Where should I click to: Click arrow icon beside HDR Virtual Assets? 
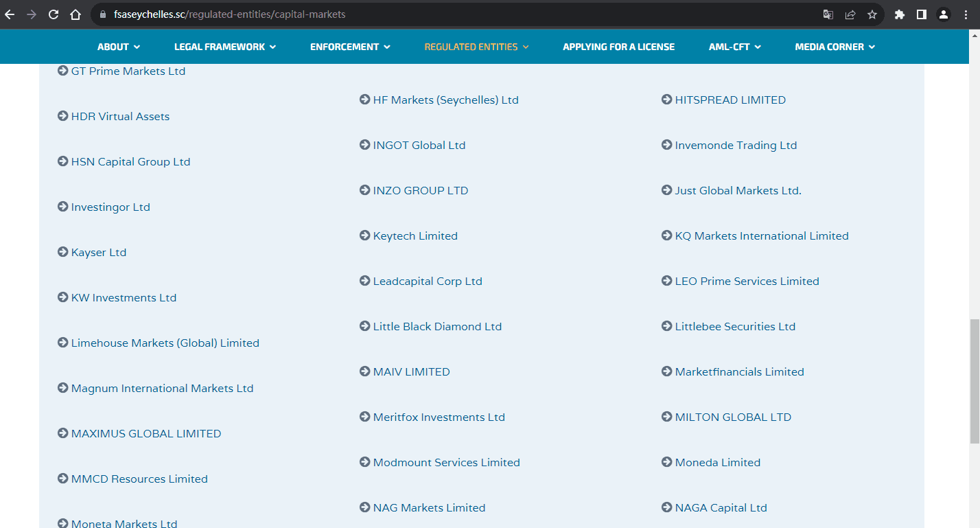(63, 116)
